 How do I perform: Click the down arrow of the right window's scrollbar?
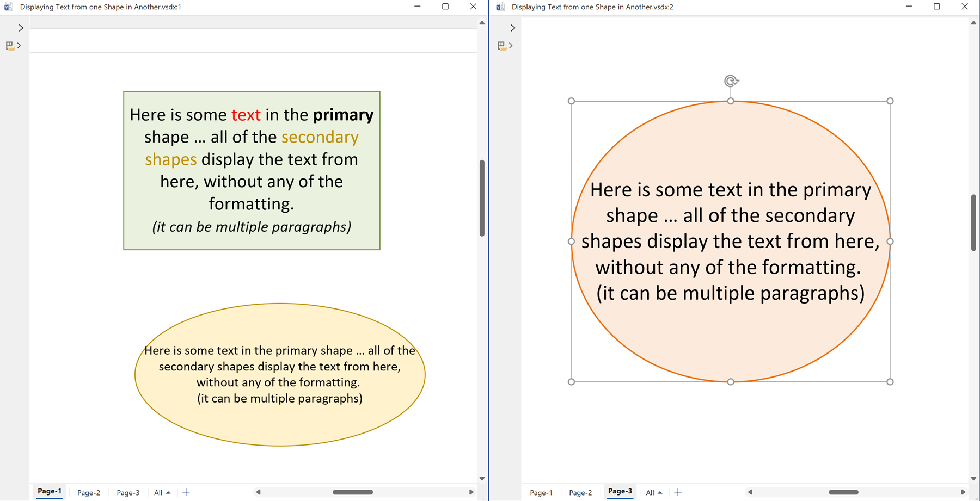point(973,478)
